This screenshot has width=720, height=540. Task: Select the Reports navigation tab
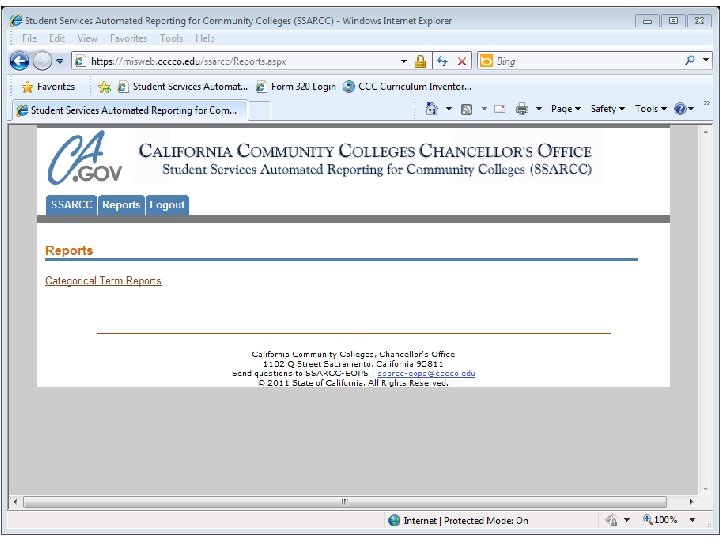click(121, 205)
